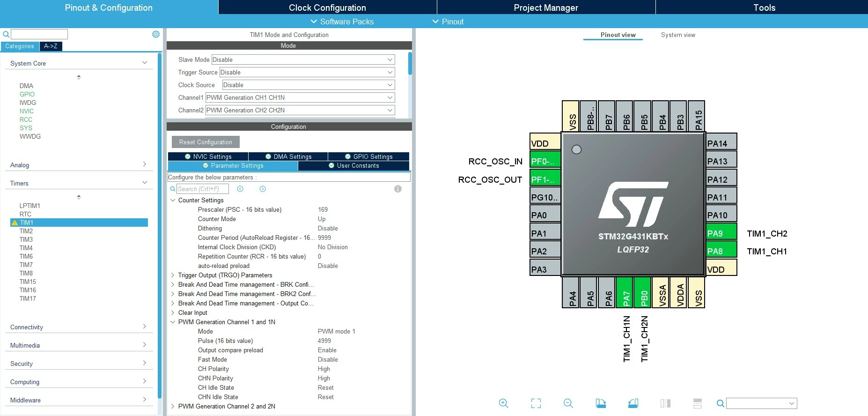Image resolution: width=868 pixels, height=416 pixels.
Task: Select the green PA8 pin on chip
Action: [721, 251]
